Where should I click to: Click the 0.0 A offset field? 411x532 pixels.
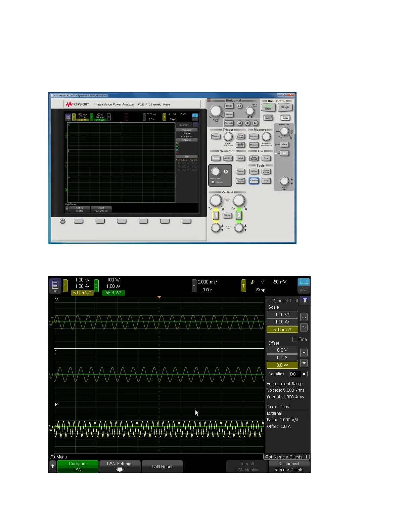point(282,358)
